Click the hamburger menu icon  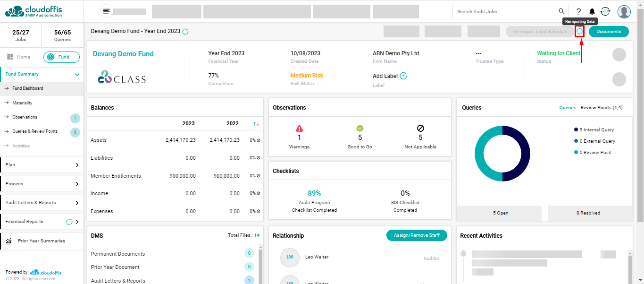tap(107, 11)
